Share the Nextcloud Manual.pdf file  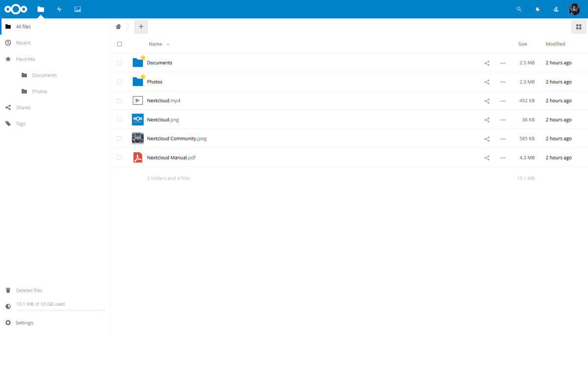coord(487,158)
